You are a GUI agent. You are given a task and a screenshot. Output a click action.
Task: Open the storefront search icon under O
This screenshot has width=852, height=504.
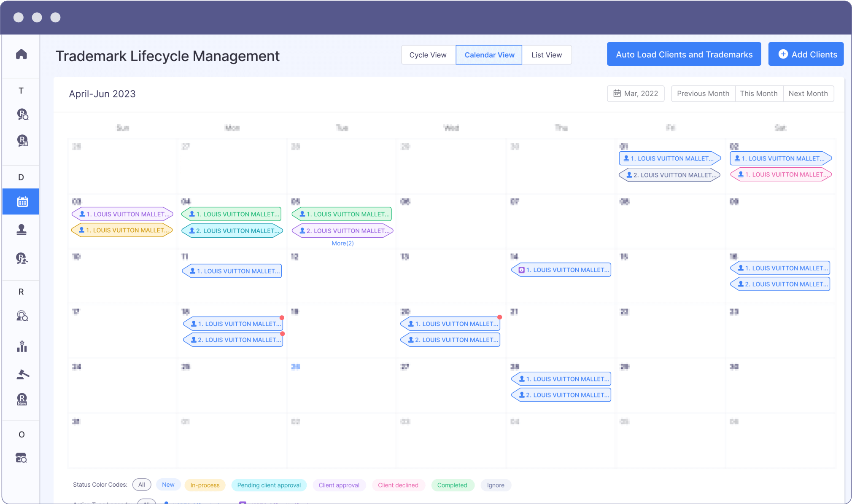point(22,458)
